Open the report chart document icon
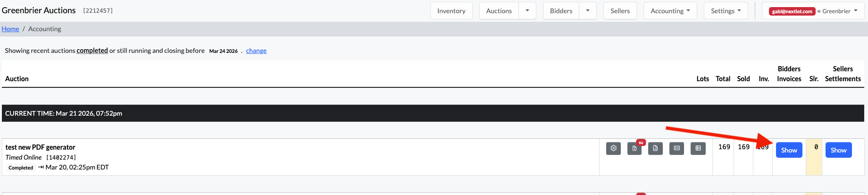 click(x=655, y=148)
